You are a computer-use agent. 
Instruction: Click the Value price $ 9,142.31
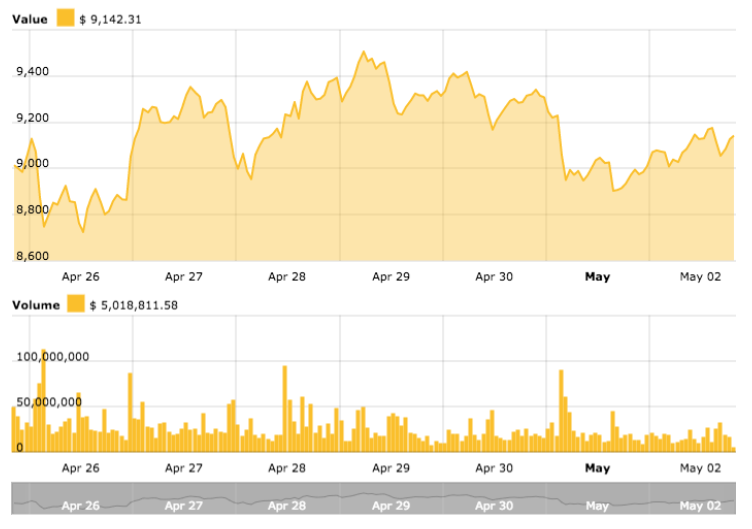click(x=110, y=20)
